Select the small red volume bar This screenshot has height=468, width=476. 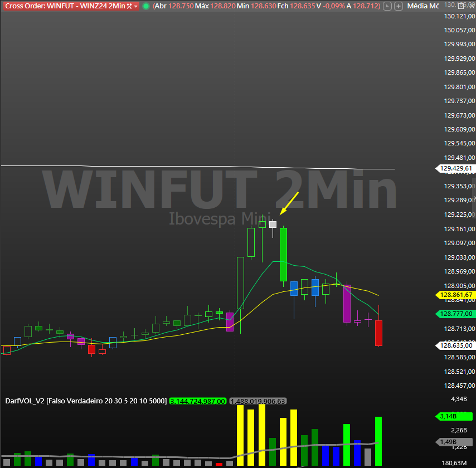click(219, 464)
